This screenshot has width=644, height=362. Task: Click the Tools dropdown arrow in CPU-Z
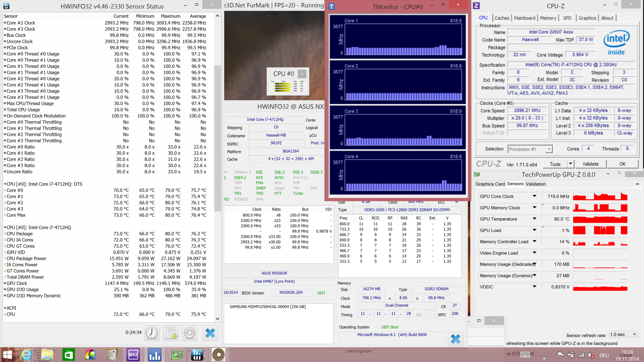(570, 164)
